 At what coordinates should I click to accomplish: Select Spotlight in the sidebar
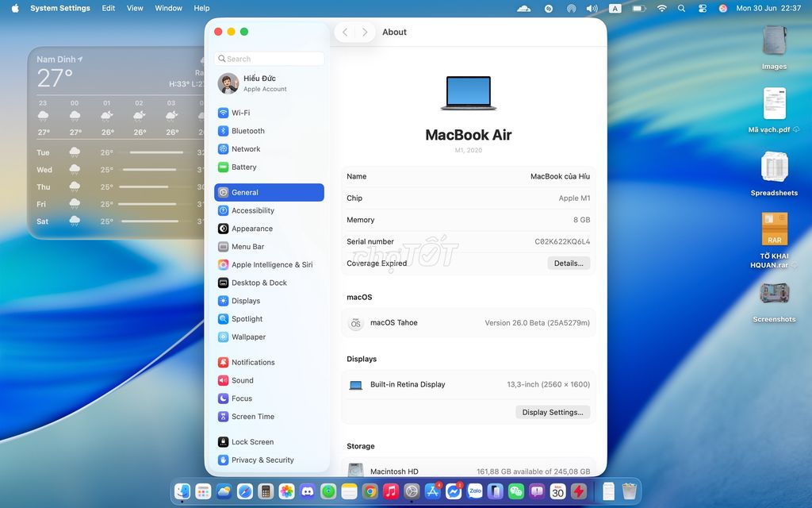(269, 319)
